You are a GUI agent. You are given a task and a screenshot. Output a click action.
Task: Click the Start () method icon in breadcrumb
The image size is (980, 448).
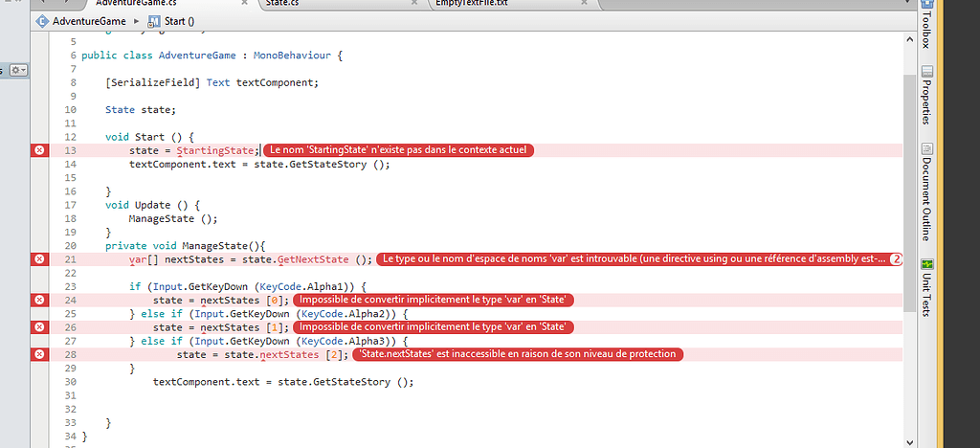154,21
